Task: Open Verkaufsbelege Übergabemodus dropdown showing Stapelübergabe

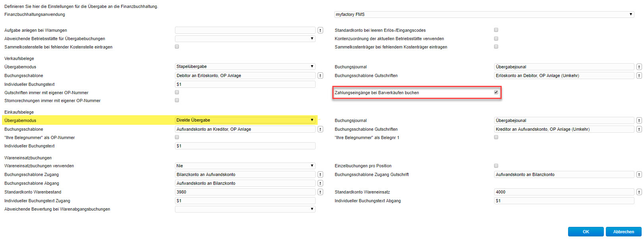Action: click(245, 66)
